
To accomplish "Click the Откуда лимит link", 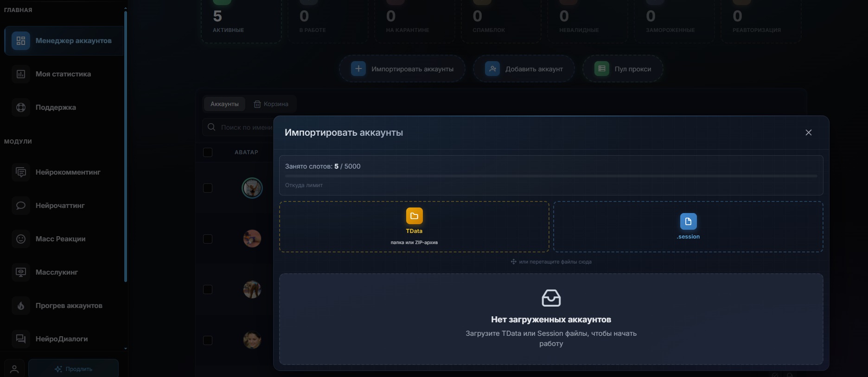I will pos(304,185).
